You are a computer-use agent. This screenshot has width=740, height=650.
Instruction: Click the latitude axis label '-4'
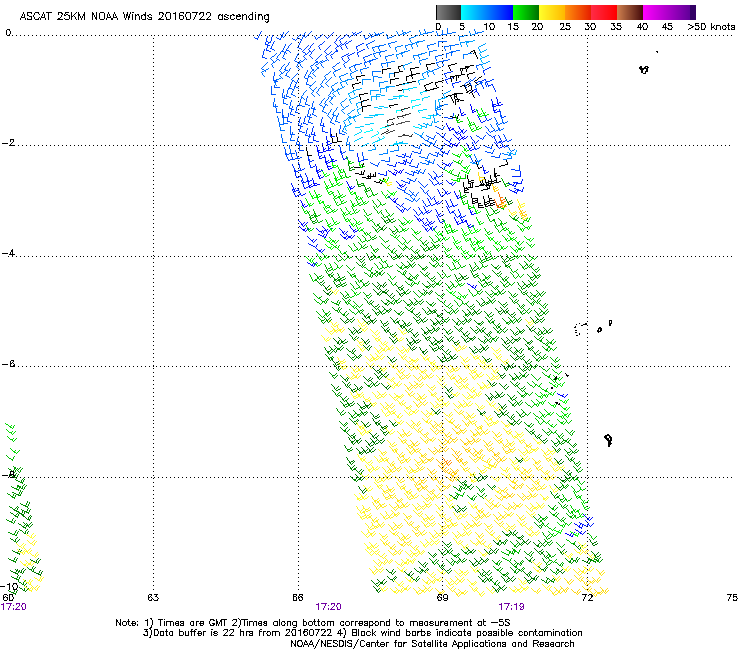tap(9, 253)
